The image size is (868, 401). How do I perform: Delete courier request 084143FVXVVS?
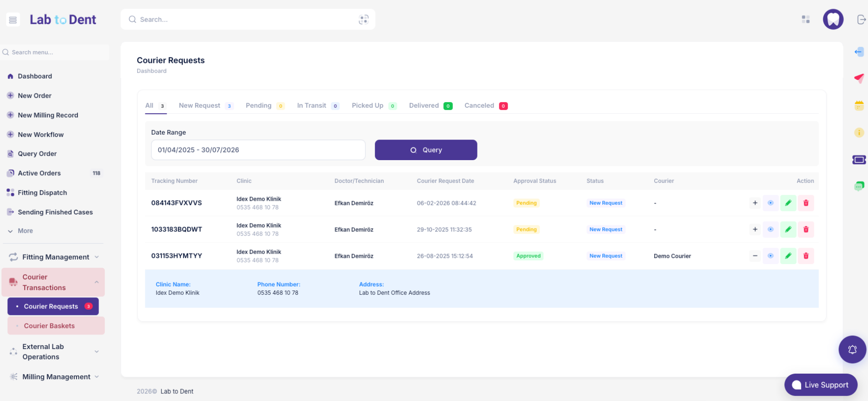[x=806, y=203]
